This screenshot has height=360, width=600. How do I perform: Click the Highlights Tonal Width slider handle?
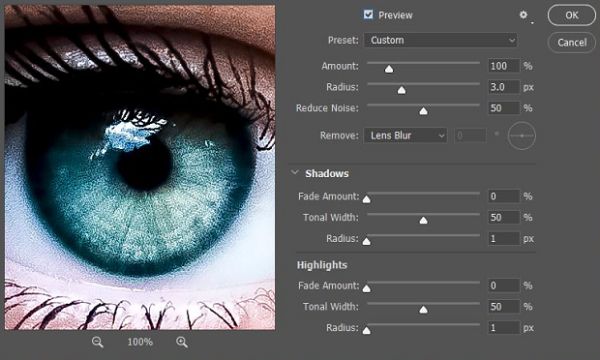[x=423, y=310]
